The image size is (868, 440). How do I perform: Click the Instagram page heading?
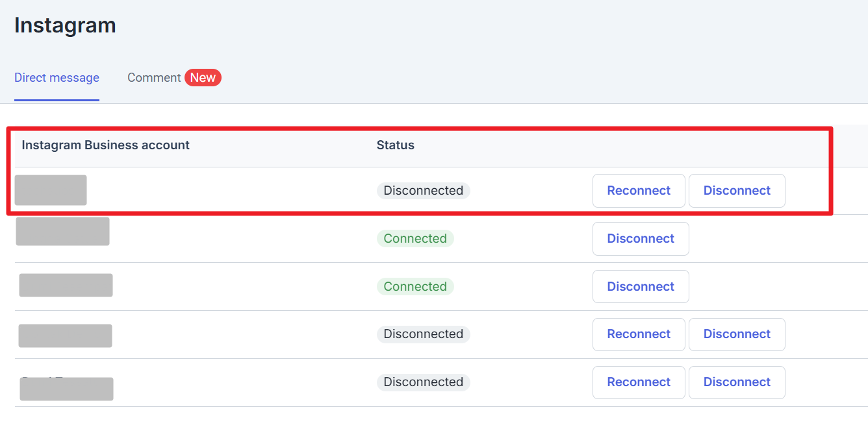tap(65, 25)
